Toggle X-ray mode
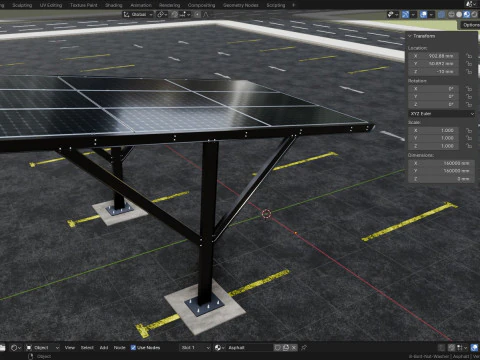The width and height of the screenshot is (480, 360). 441,14
